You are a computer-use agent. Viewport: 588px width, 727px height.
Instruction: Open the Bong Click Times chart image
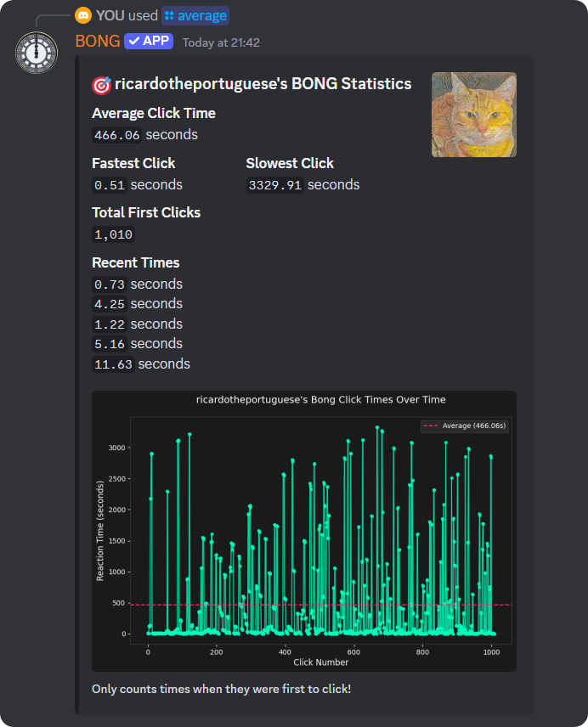click(x=304, y=531)
